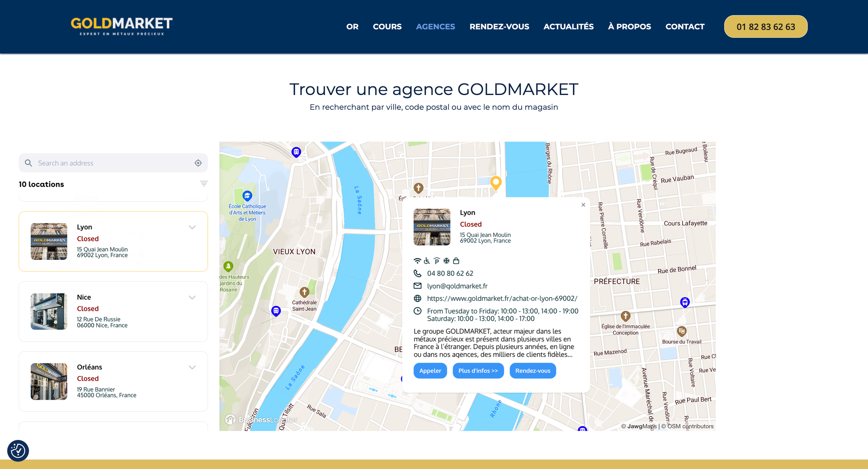Click the Appeler button
This screenshot has height=469, width=868.
tap(430, 371)
